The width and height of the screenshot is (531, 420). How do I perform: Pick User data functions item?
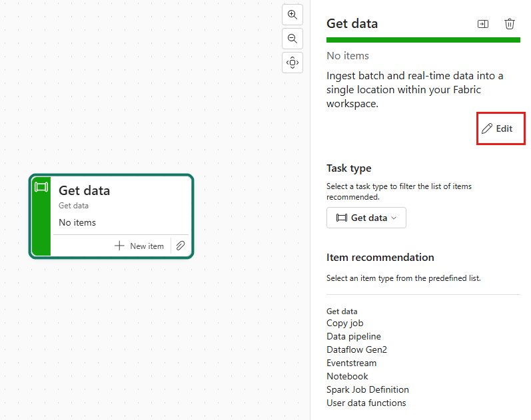[x=366, y=403]
